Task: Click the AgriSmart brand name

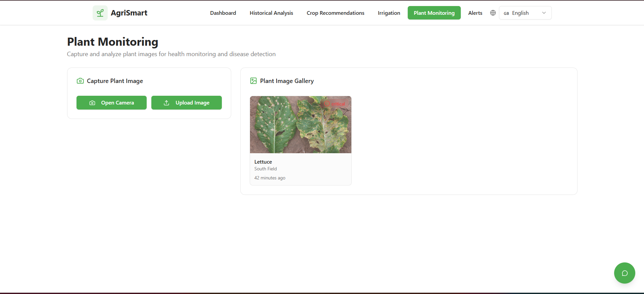Action: pos(129,13)
